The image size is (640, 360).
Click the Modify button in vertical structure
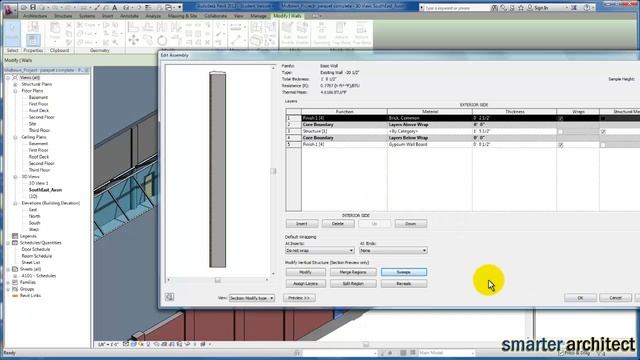coord(306,272)
